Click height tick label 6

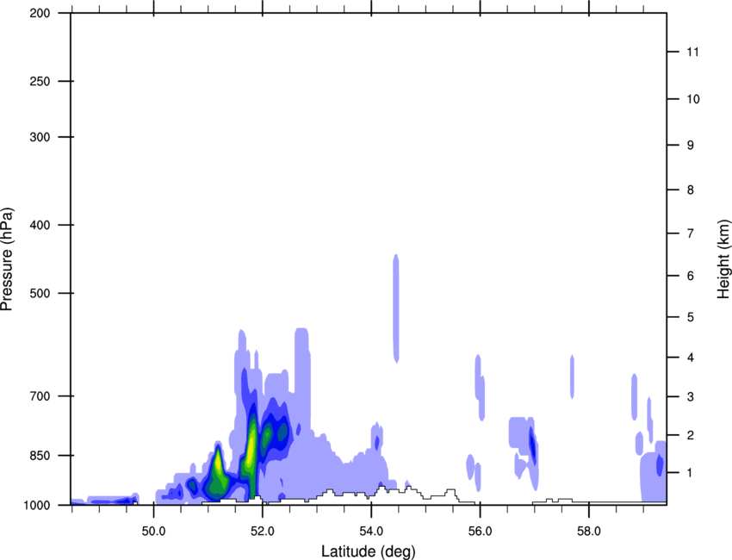pos(690,276)
